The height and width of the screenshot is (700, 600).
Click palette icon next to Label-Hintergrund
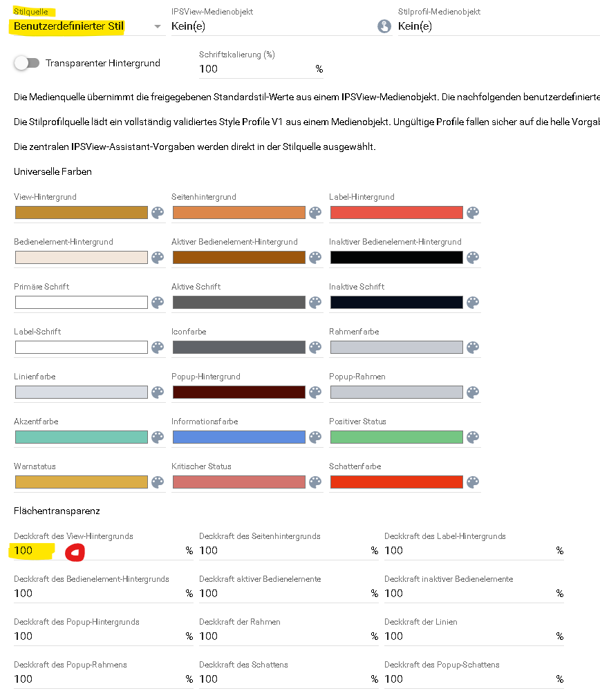[473, 213]
